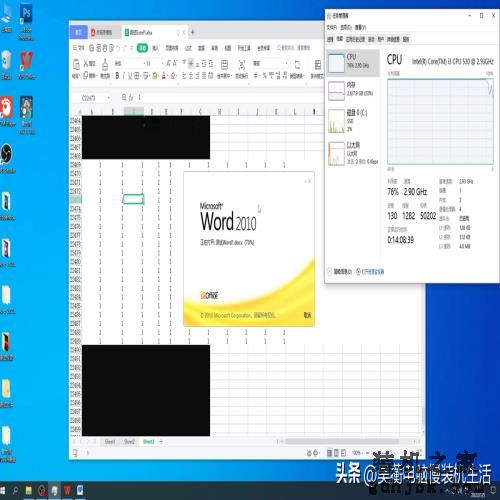Image resolution: width=500 pixels, height=500 pixels.
Task: Apply red font color to cell
Action: (x=164, y=76)
